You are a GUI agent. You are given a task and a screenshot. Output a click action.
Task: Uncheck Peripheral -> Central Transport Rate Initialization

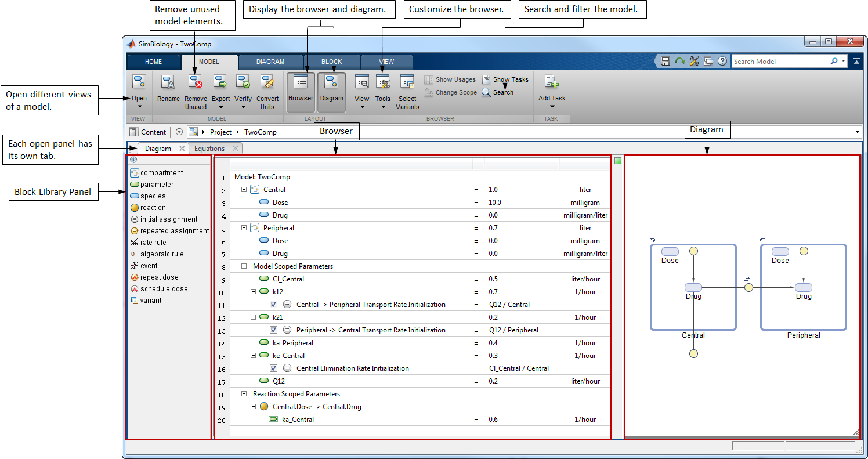pyautogui.click(x=273, y=330)
